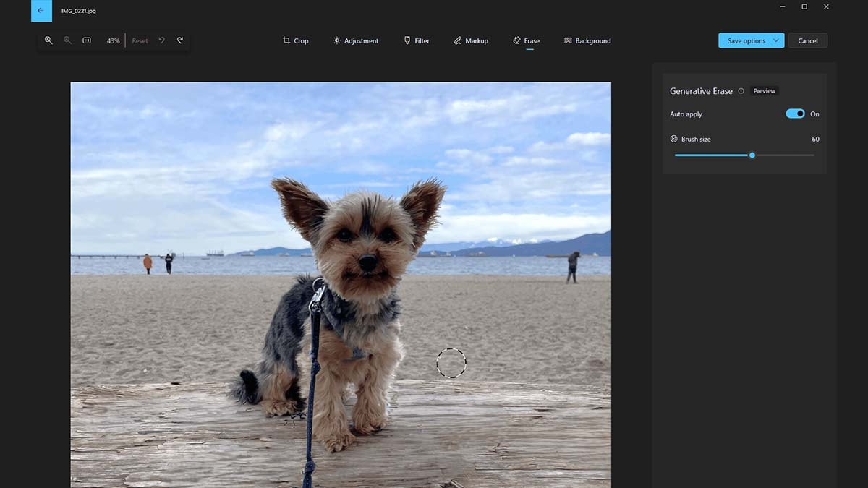Select the Markup tool
The image size is (868, 488).
click(x=470, y=41)
